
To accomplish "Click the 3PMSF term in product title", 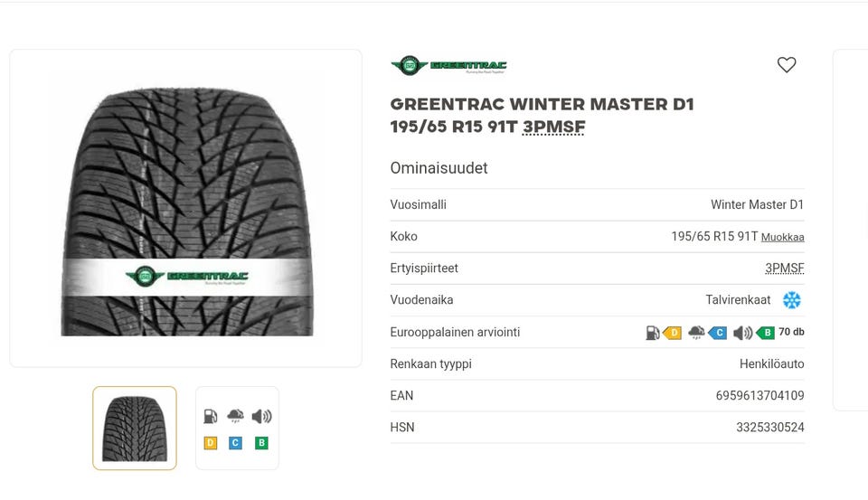I will pos(553,127).
